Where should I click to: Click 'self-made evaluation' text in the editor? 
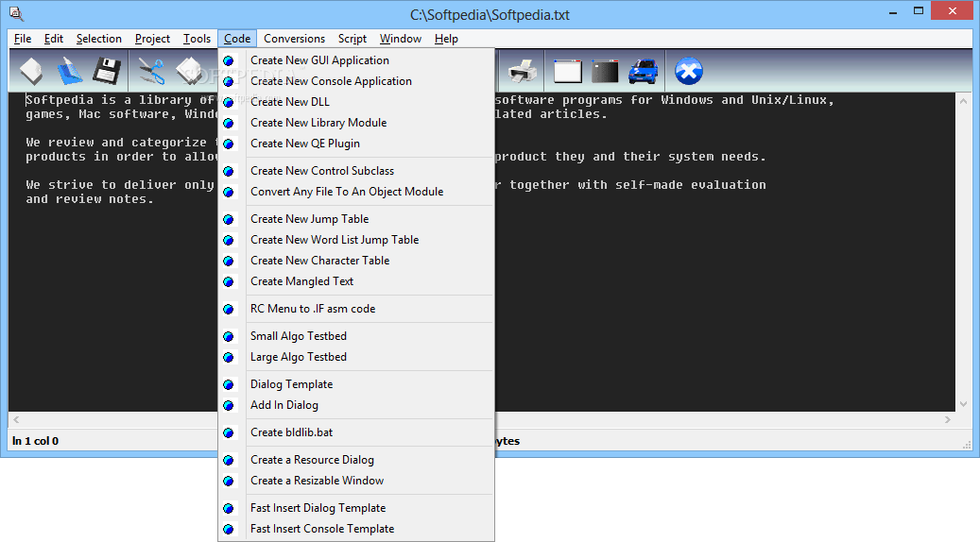691,185
